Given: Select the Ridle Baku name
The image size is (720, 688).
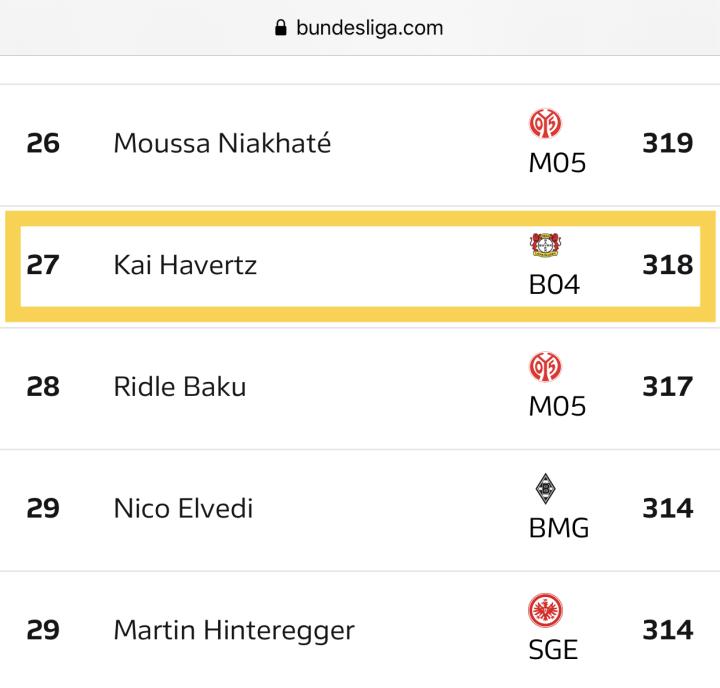Looking at the screenshot, I should (x=180, y=387).
